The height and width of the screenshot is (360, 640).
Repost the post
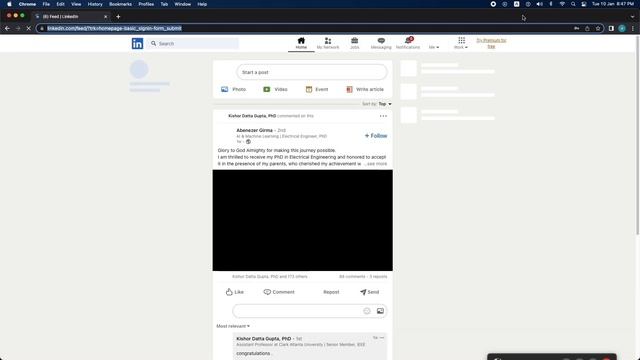tap(331, 292)
